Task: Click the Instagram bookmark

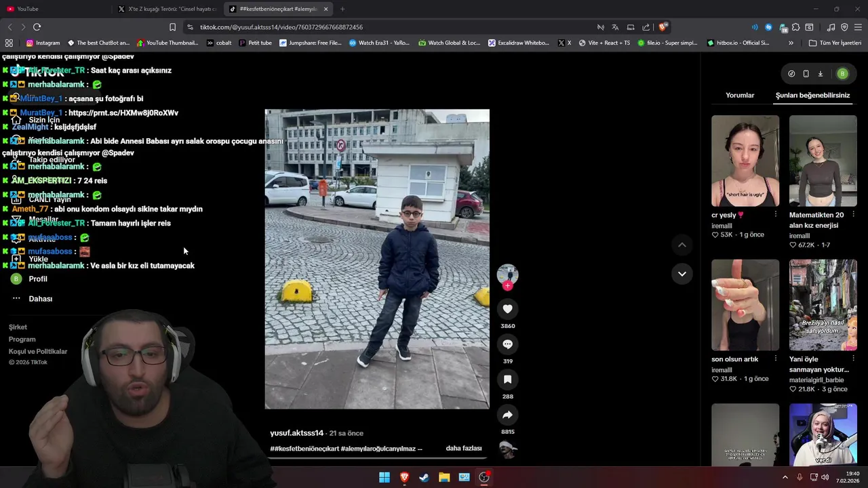Action: [x=43, y=43]
